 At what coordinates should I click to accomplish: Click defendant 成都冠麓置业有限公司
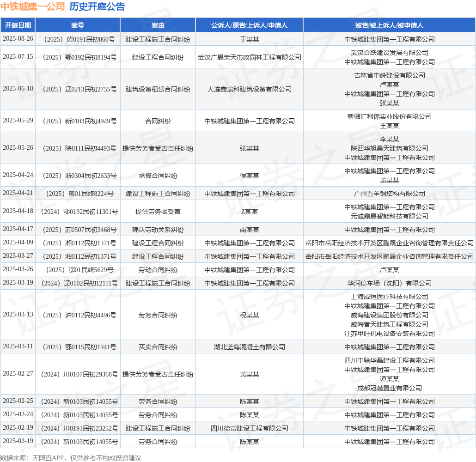pos(389,388)
